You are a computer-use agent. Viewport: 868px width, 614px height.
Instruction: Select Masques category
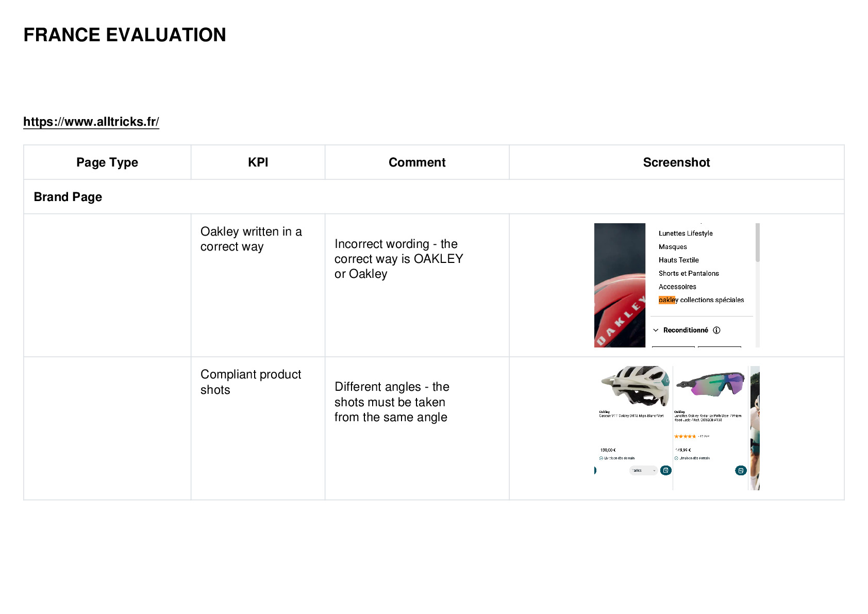(673, 247)
